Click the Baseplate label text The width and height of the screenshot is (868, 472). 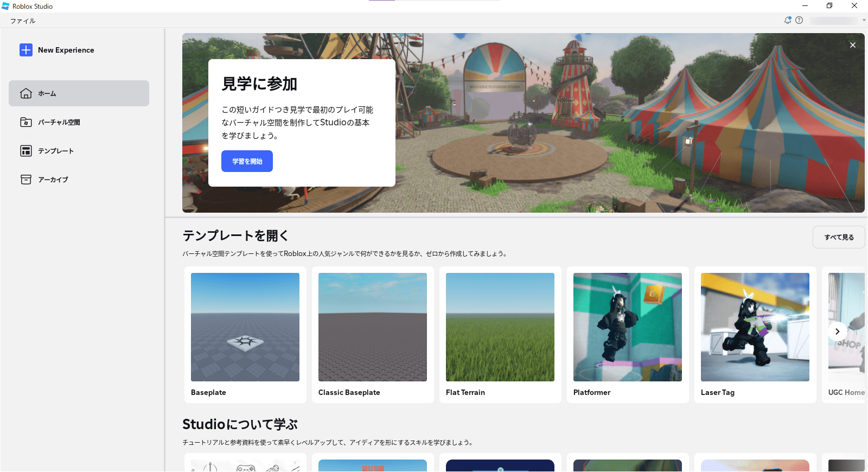point(208,392)
